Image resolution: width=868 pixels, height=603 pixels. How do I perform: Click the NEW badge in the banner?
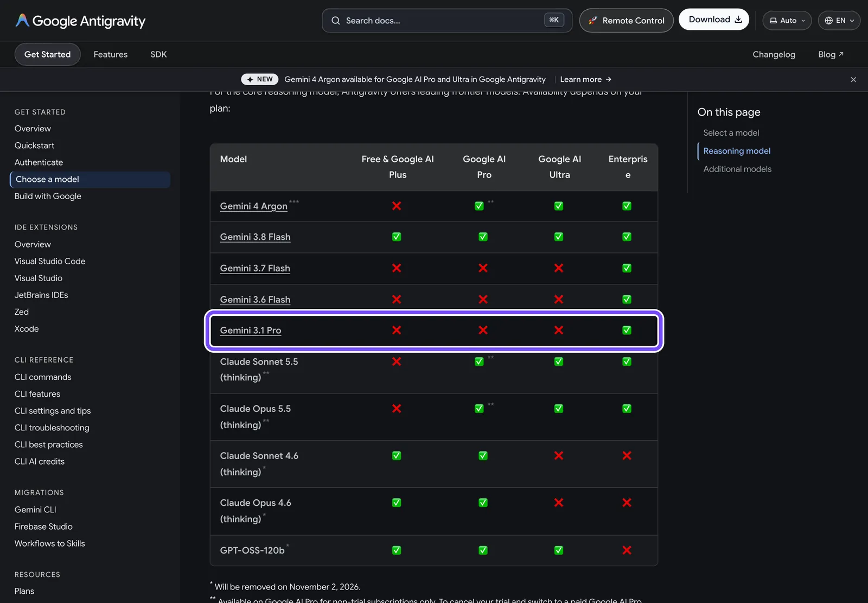pyautogui.click(x=259, y=79)
